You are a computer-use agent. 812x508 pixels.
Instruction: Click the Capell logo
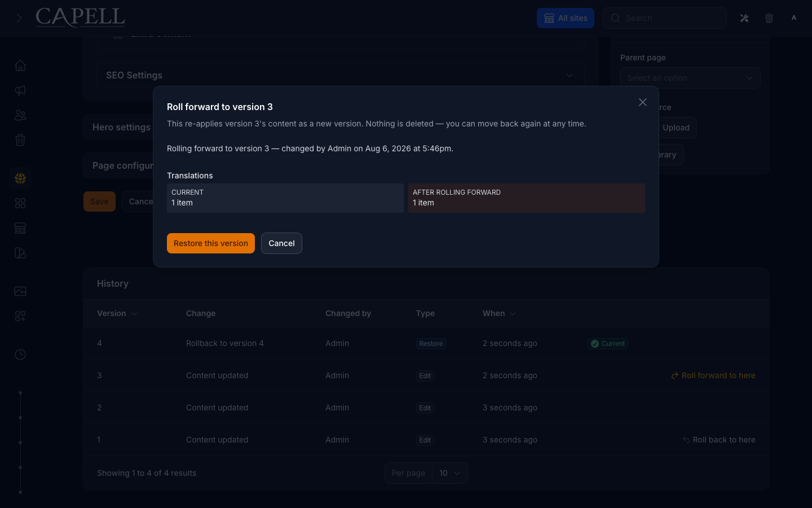point(80,17)
